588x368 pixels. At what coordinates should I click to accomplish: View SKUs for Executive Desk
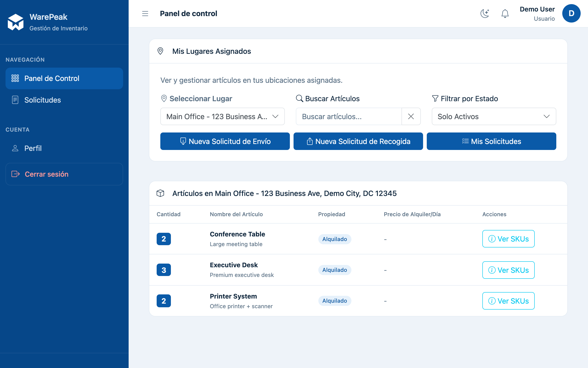(508, 270)
